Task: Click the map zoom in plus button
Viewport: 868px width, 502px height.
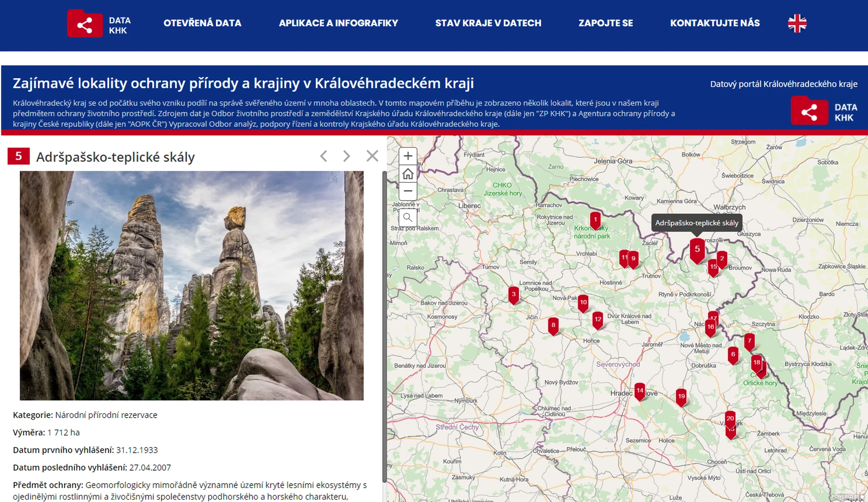Action: click(x=408, y=156)
